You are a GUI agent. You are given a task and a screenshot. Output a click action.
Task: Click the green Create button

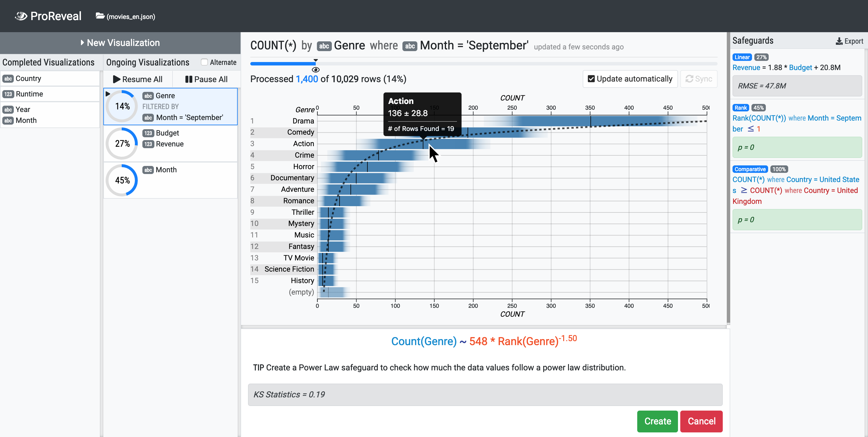[x=657, y=421]
